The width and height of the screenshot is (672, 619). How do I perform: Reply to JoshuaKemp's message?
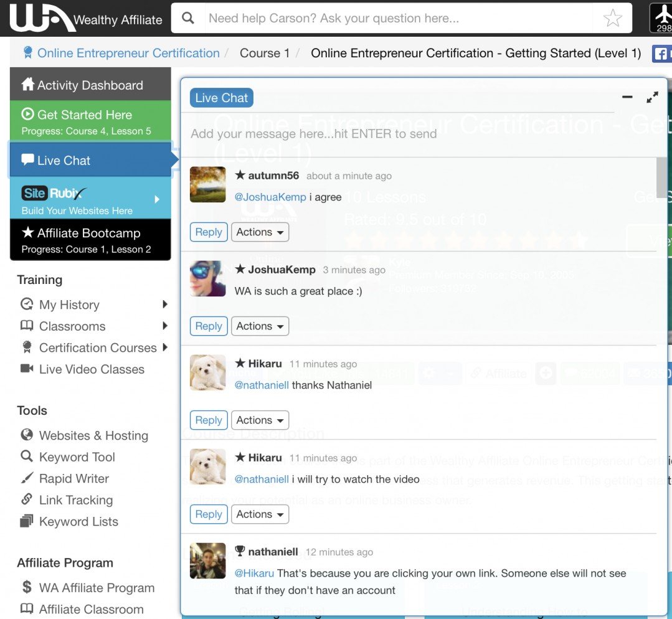(209, 326)
